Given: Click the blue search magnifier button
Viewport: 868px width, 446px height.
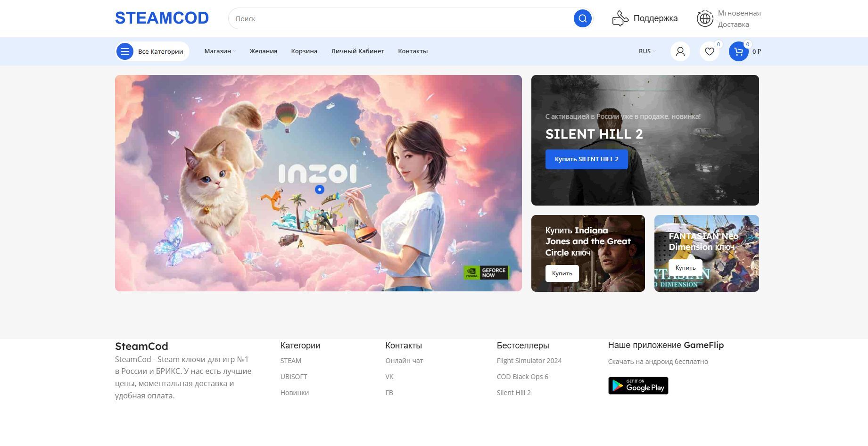Looking at the screenshot, I should coord(582,18).
